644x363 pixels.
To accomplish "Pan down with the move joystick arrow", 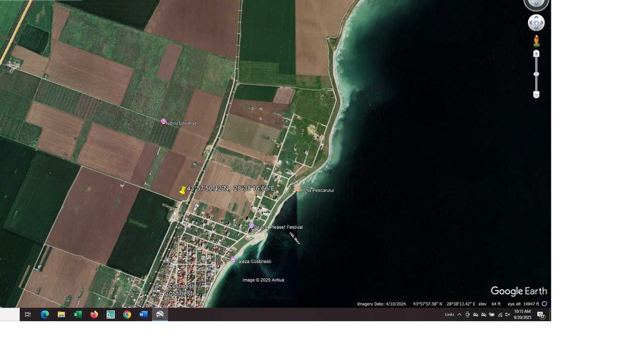I will (536, 28).
